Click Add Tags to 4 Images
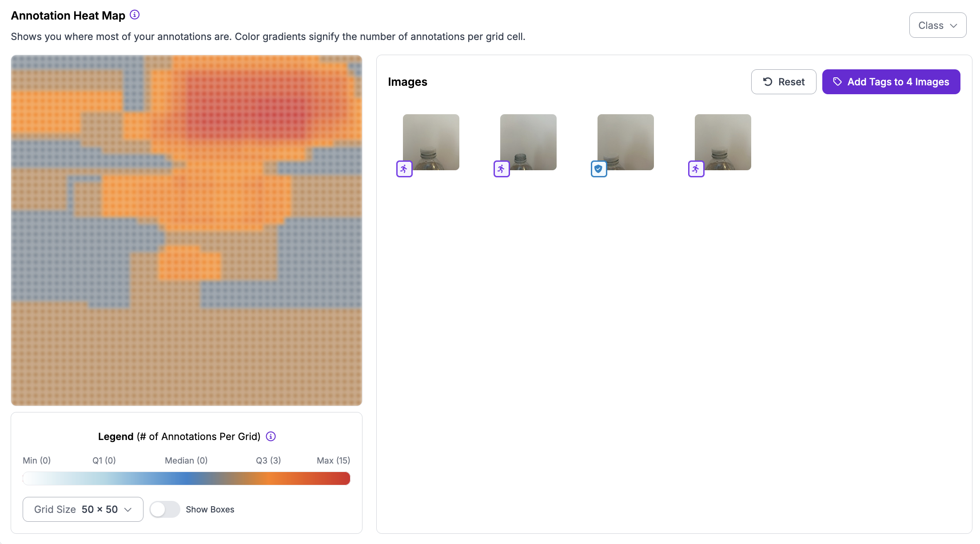Screen dimensions: 980x544 [891, 82]
